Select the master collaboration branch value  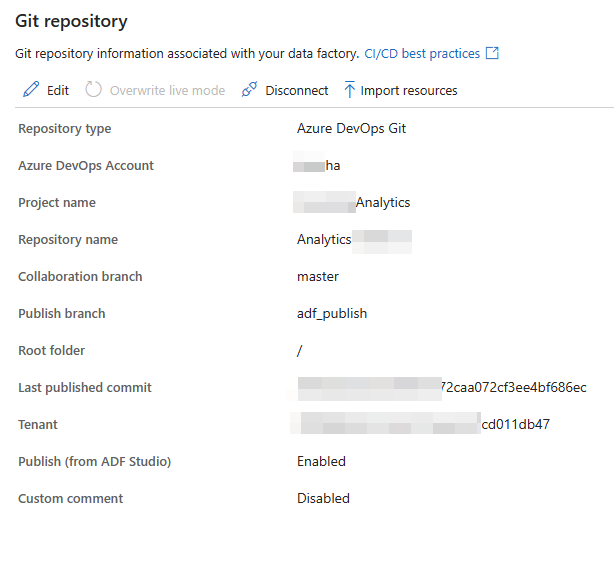[318, 277]
